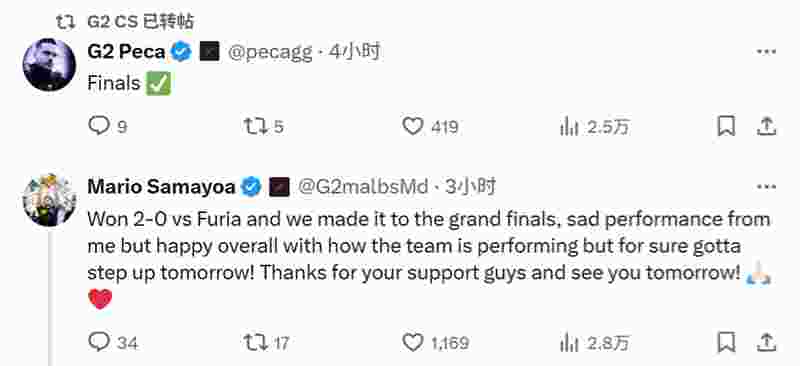View analytics of Mario Samayoa's post
Image resolution: width=800 pixels, height=366 pixels.
click(595, 341)
